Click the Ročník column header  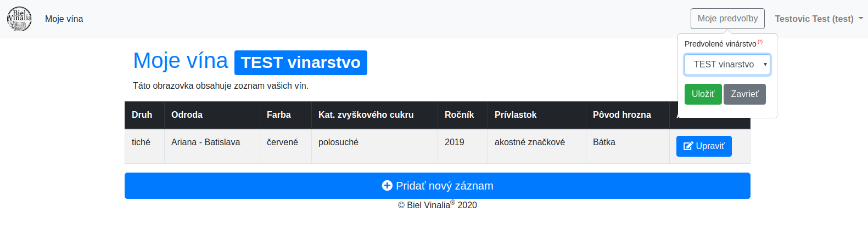[460, 114]
